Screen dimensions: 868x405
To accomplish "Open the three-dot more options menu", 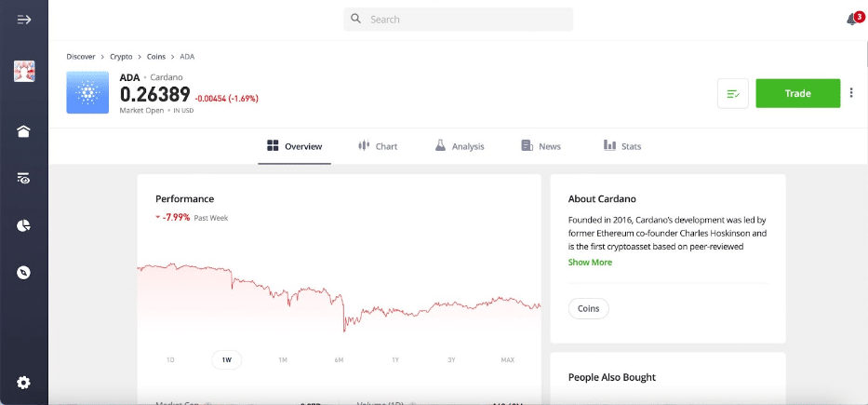I will pyautogui.click(x=851, y=93).
